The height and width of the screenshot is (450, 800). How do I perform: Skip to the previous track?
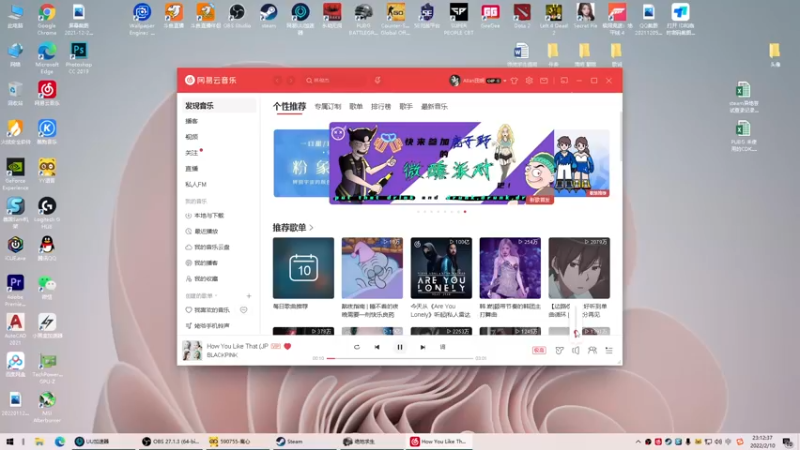377,347
